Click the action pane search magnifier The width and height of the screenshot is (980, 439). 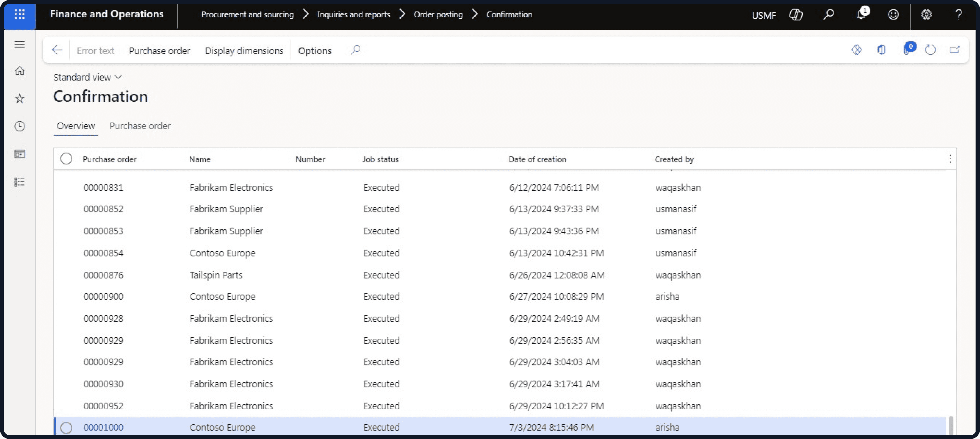point(355,50)
